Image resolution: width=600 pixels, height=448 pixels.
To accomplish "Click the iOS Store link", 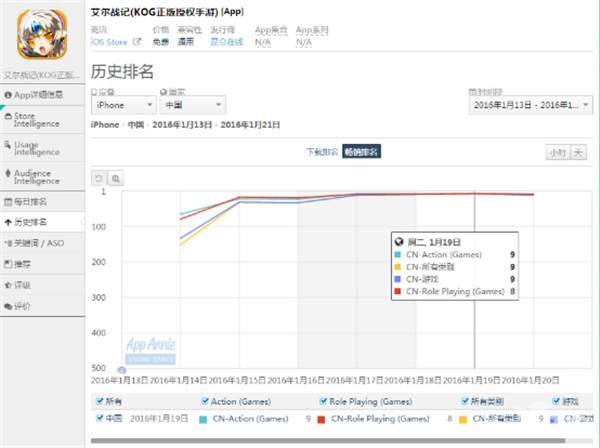I will (109, 42).
